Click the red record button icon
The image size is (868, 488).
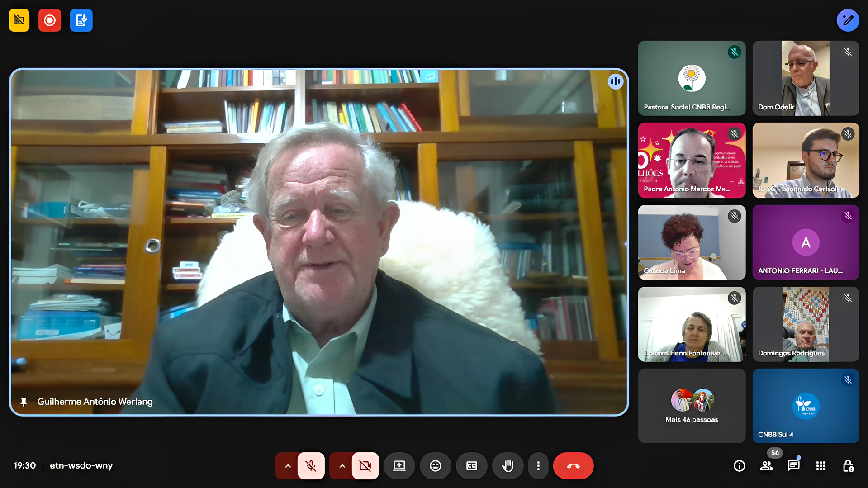tap(50, 20)
